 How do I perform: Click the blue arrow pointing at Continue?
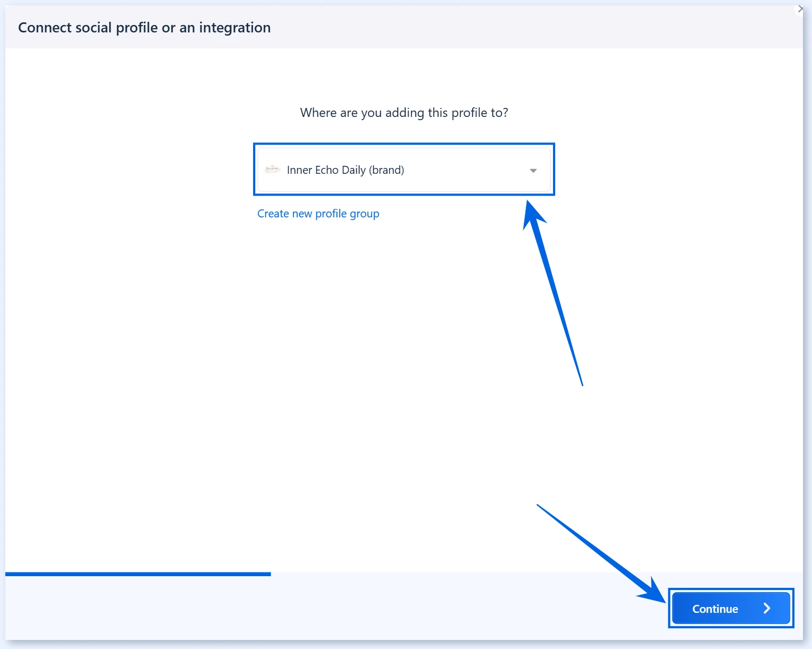click(x=601, y=553)
